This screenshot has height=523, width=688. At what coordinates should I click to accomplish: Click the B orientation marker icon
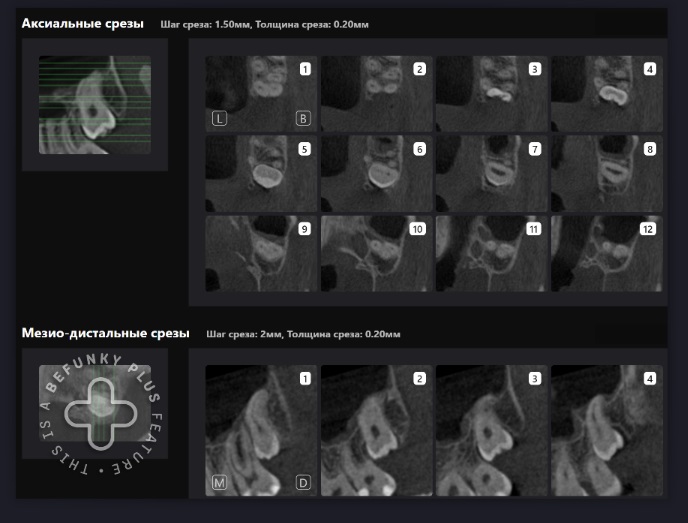coord(302,119)
